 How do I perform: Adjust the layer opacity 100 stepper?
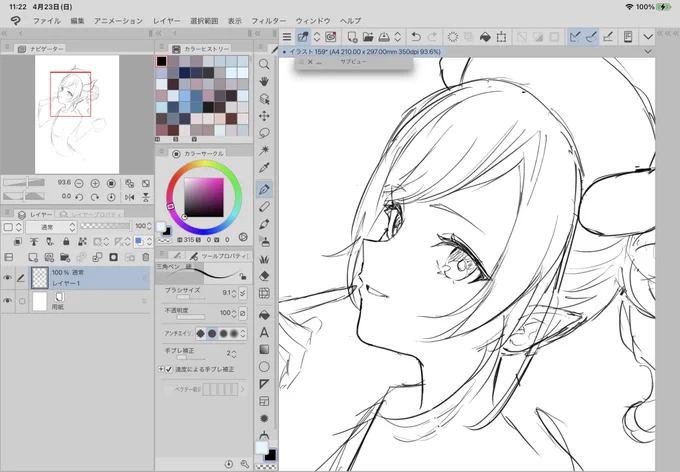pyautogui.click(x=150, y=226)
